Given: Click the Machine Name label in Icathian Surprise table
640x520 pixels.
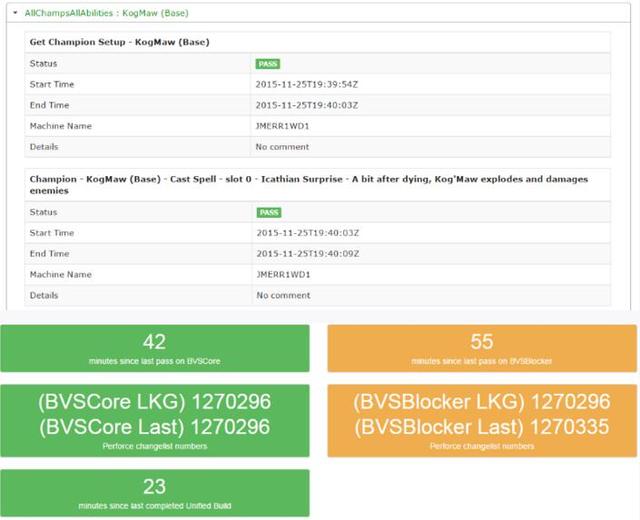Looking at the screenshot, I should (60, 275).
